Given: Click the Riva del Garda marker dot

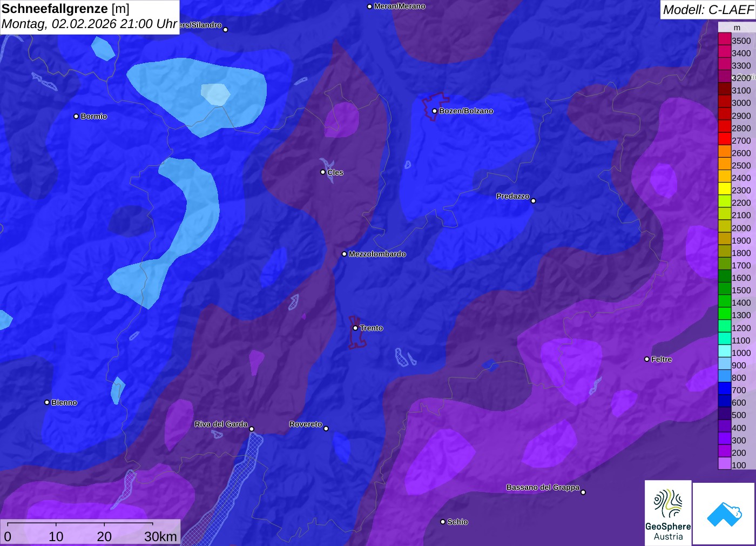Looking at the screenshot, I should coord(252,429).
